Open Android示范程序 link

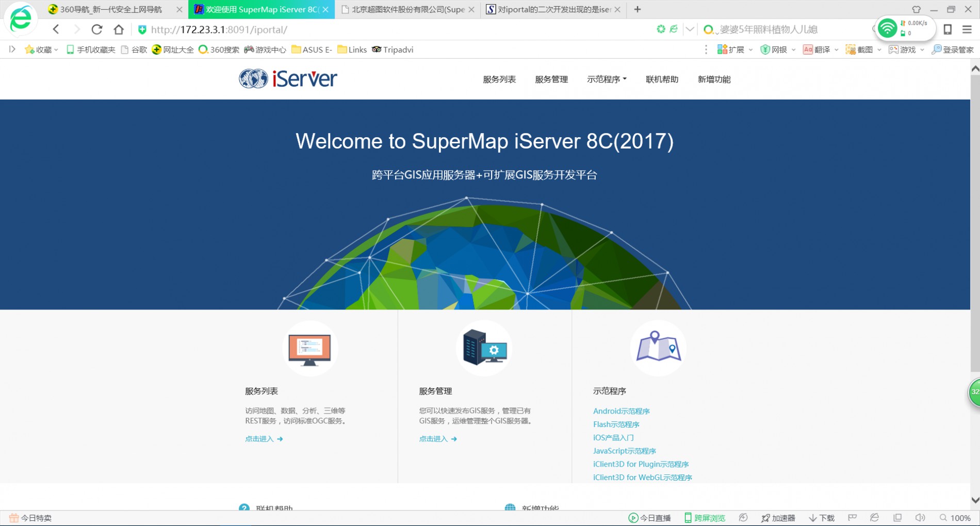pyautogui.click(x=621, y=411)
